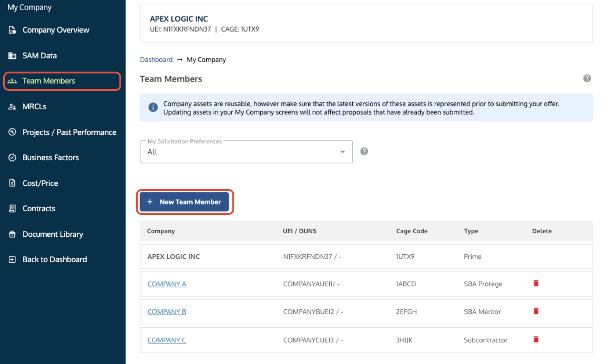Follow the Dashboard breadcrumb link
Viewport: 602px width, 364px height.
point(156,60)
